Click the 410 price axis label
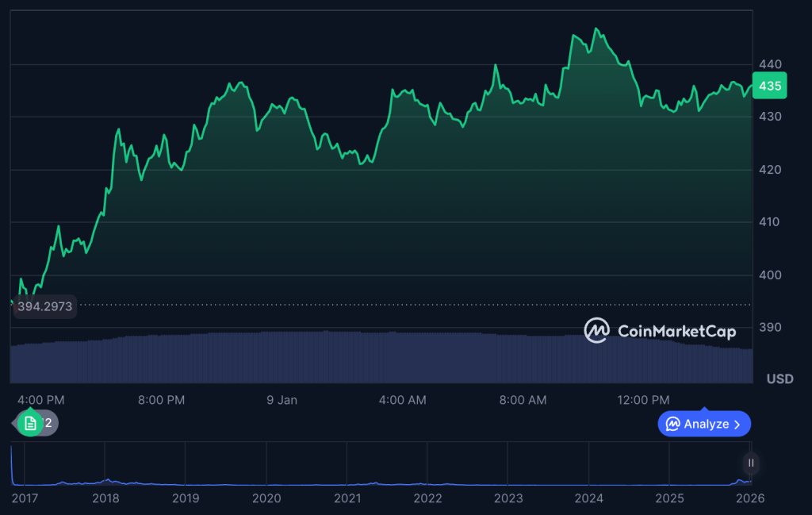Viewport: 812px width, 515px height. 769,222
